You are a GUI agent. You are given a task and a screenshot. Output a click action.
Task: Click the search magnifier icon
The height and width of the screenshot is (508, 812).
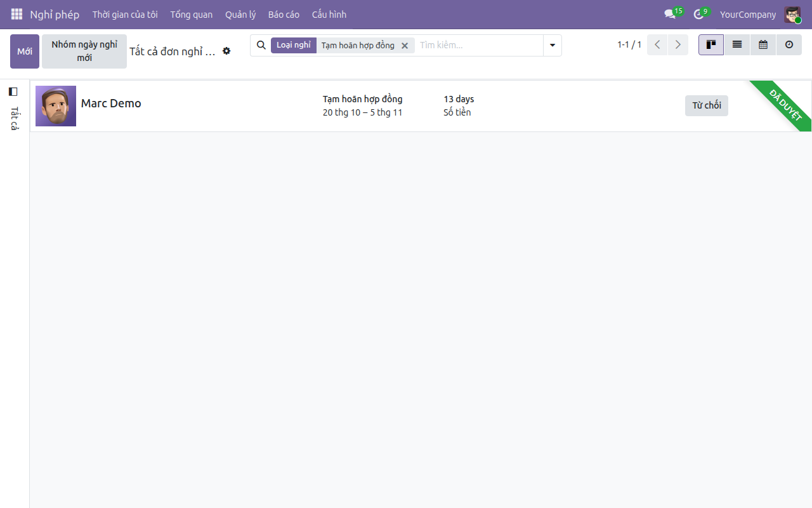[x=261, y=45]
